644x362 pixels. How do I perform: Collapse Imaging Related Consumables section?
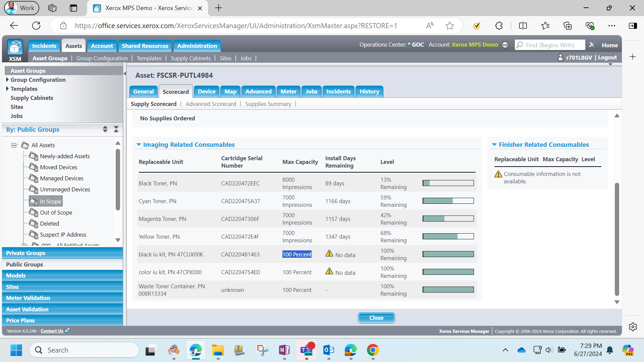(139, 145)
